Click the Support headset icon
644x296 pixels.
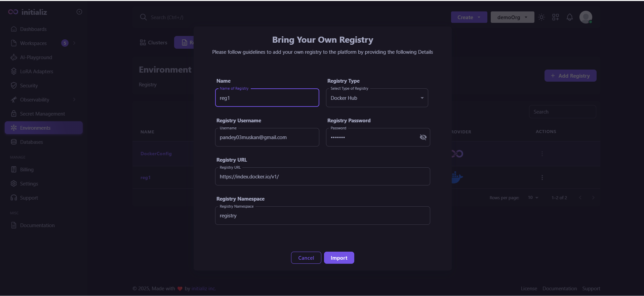[14, 198]
